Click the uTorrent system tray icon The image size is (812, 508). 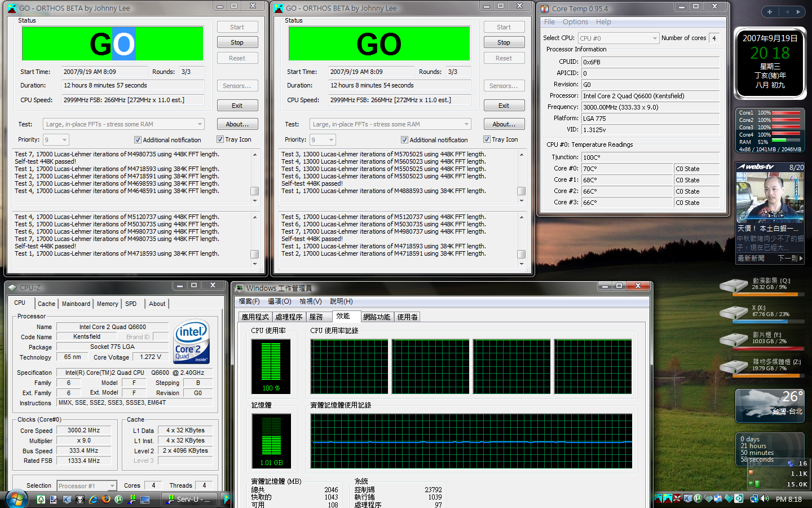click(x=698, y=498)
